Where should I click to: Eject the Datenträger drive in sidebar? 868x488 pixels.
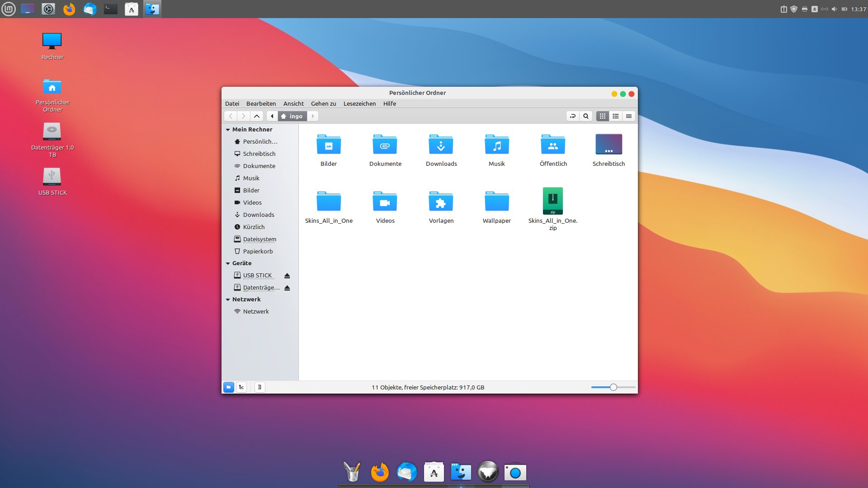[287, 288]
